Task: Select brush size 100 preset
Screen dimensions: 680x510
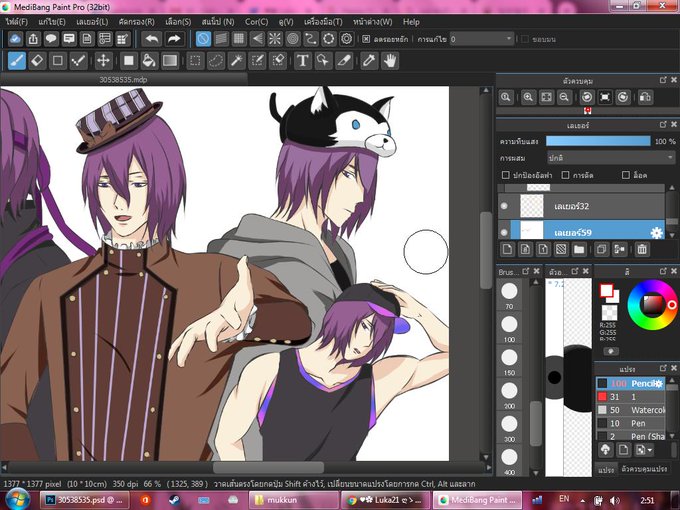Action: [x=509, y=328]
